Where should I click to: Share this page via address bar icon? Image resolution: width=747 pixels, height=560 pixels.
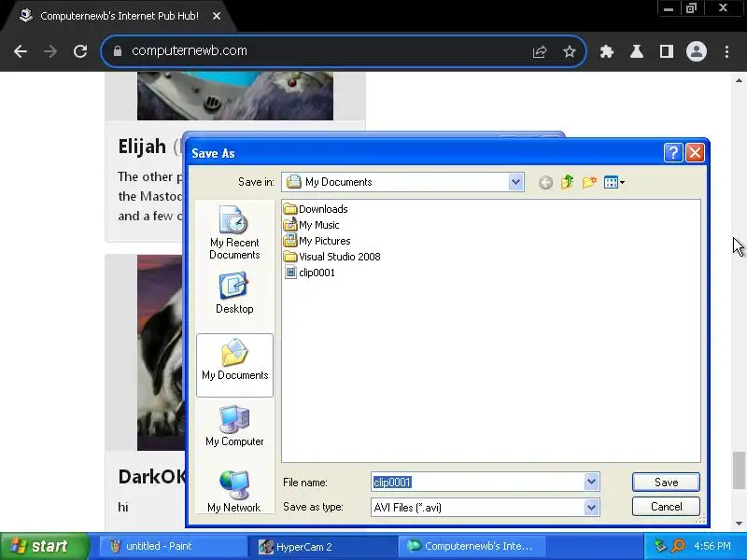[x=540, y=51]
